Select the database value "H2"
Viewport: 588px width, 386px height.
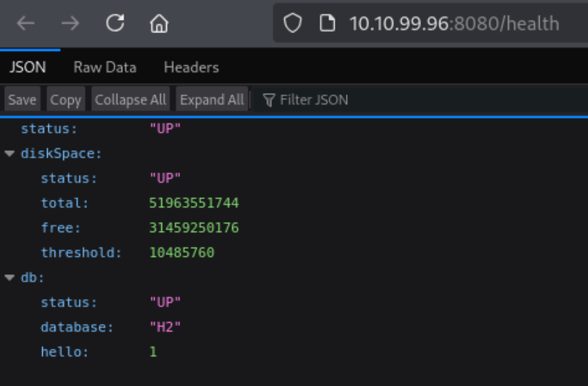pos(165,327)
